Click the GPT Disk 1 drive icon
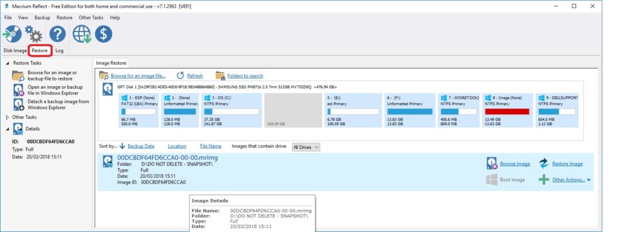Viewport: 644px width, 232px height. point(108,89)
